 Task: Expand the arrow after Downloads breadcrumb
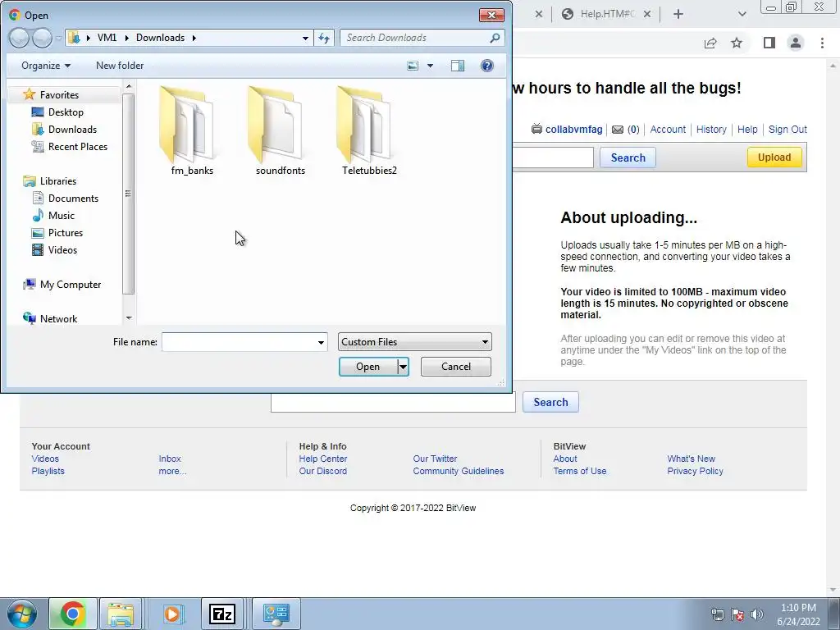tap(194, 38)
